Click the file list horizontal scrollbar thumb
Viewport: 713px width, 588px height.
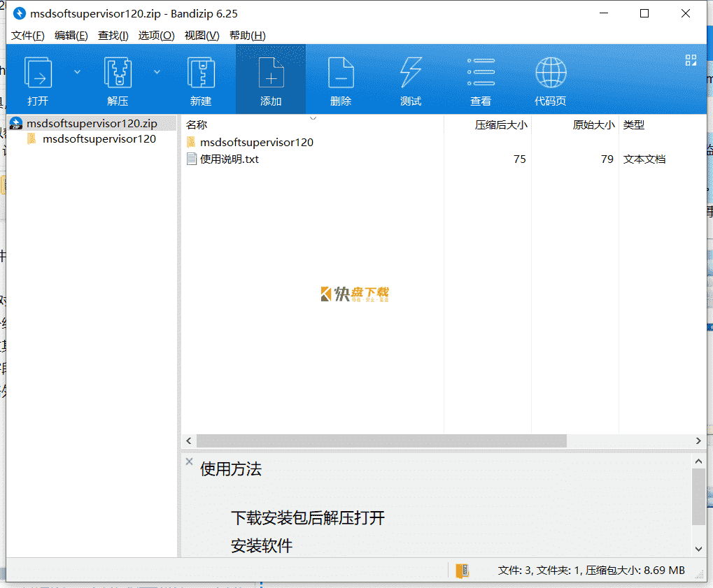381,440
